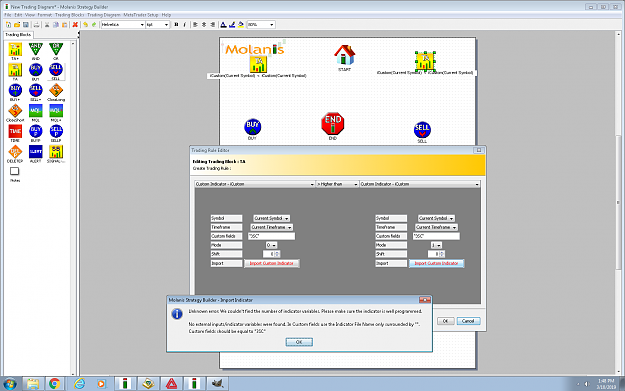Open the File menu

[8, 15]
